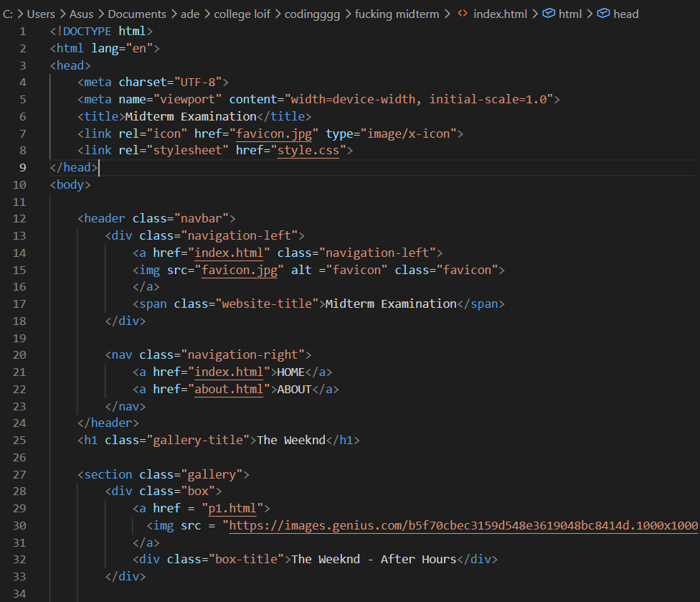Follow index.html link on line 14
Image resolution: width=700 pixels, height=602 pixels.
pyautogui.click(x=229, y=253)
